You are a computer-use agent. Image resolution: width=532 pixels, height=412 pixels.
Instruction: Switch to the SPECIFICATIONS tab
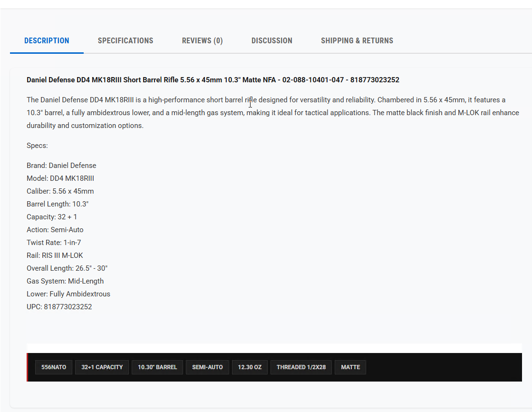tap(125, 40)
